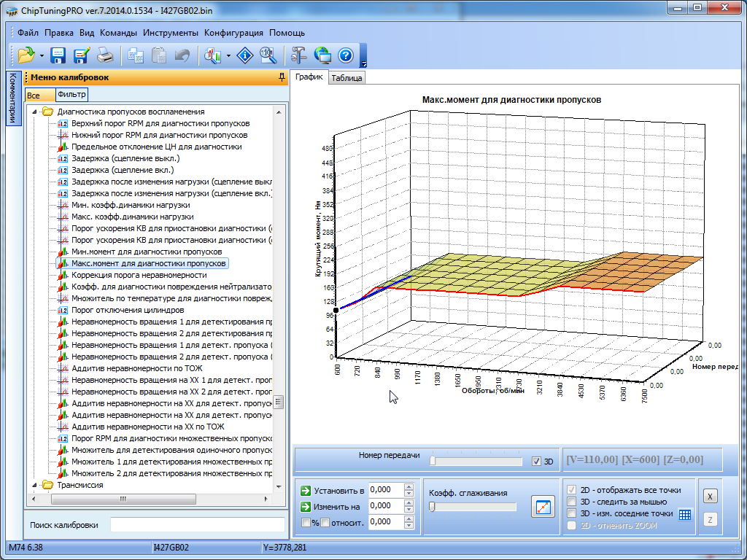The width and height of the screenshot is (747, 560).
Task: Expand the 'Трансмиссия' tree folder
Action: tap(34, 485)
